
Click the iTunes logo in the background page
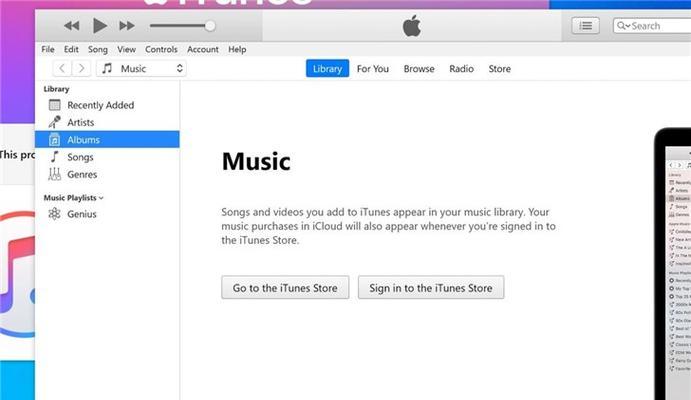[x=17, y=274]
